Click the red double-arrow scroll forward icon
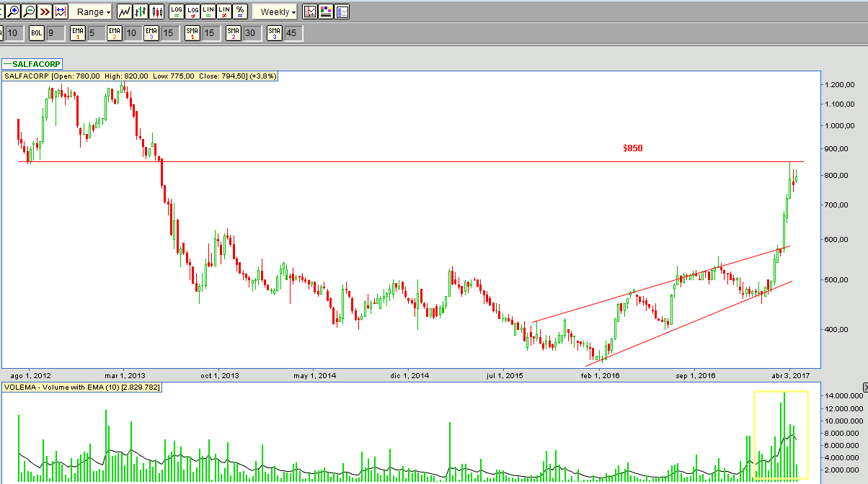Screen dimensions: 868x484 coord(45,12)
